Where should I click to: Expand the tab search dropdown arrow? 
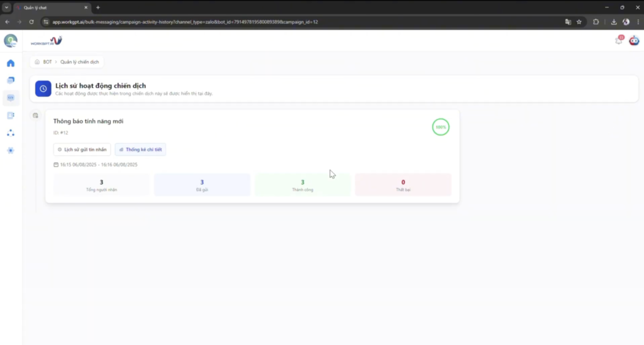point(6,8)
